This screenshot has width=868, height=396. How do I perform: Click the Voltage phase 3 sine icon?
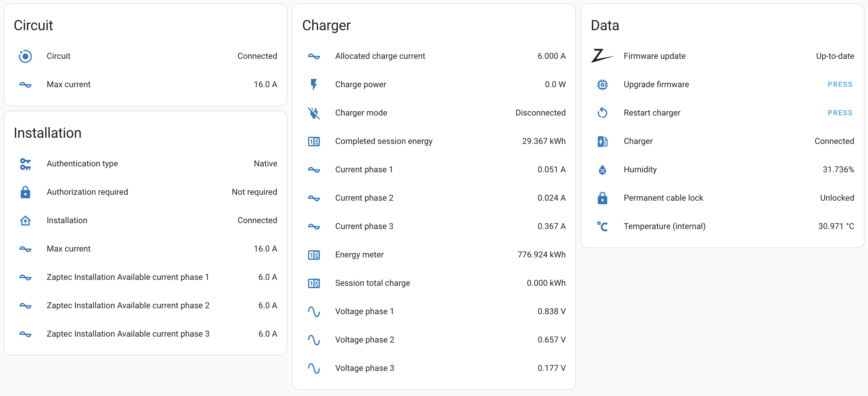click(314, 369)
